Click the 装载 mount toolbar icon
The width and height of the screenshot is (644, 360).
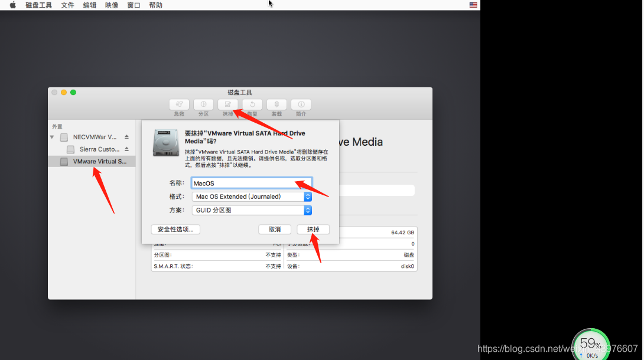(x=277, y=104)
